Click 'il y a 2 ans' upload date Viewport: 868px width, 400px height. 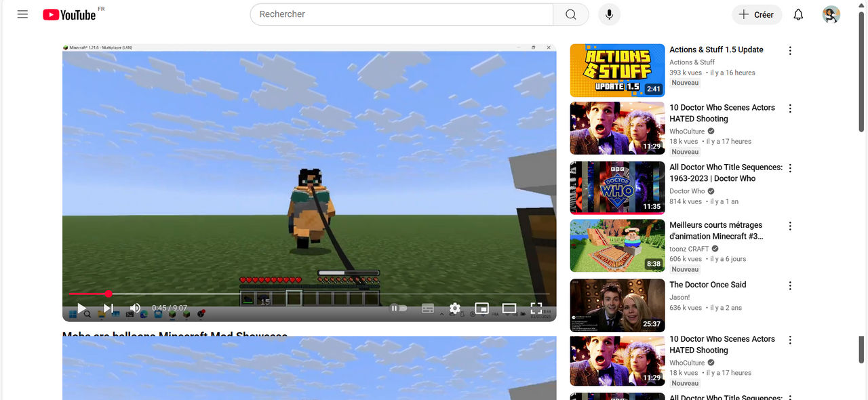[726, 308]
